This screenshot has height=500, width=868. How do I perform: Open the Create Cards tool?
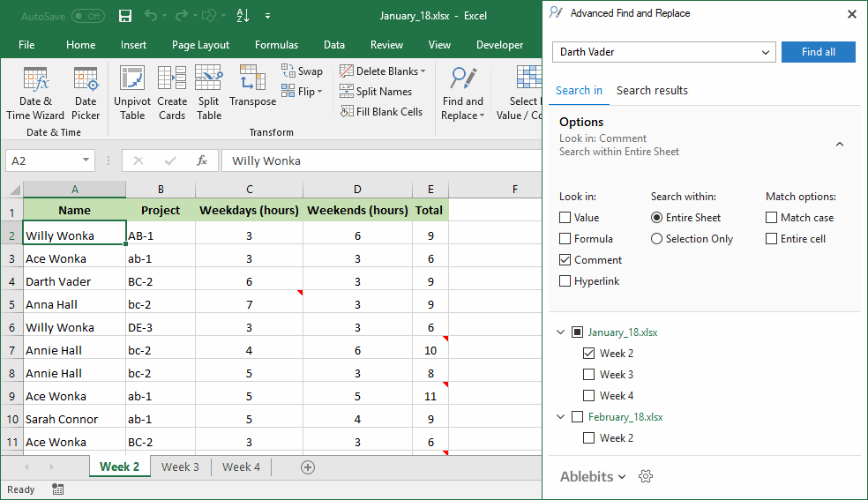click(x=172, y=93)
